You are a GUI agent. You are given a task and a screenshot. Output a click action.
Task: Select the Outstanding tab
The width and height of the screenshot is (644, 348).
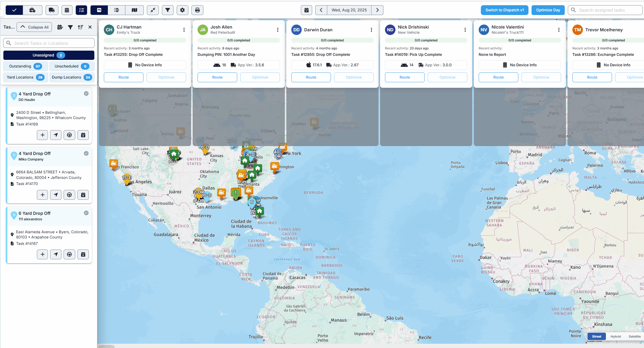pos(26,66)
